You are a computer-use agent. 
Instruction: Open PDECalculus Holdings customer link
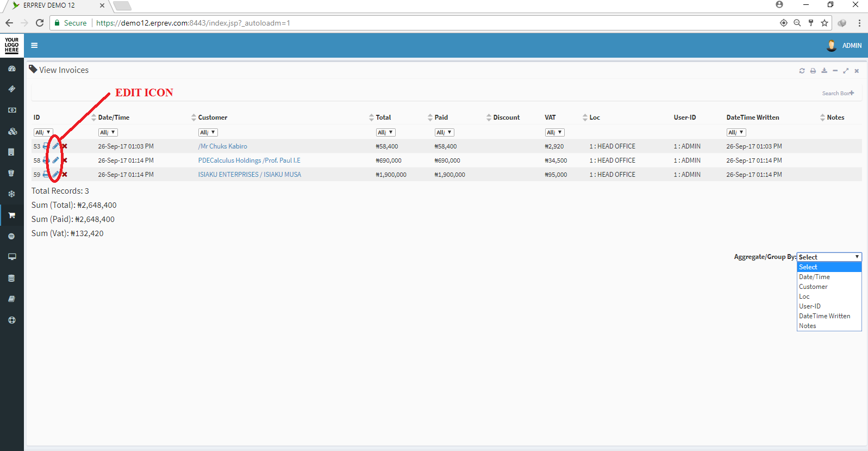[249, 160]
